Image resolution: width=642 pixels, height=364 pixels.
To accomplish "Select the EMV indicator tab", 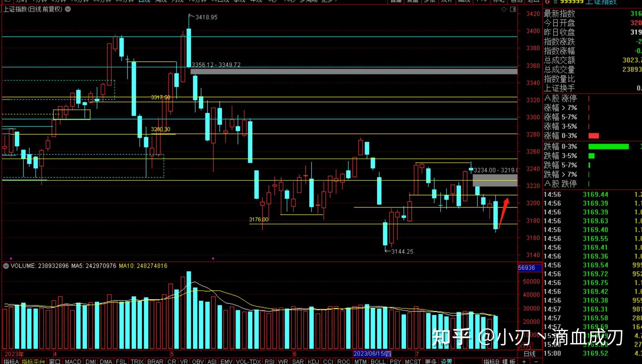I will tap(227, 361).
